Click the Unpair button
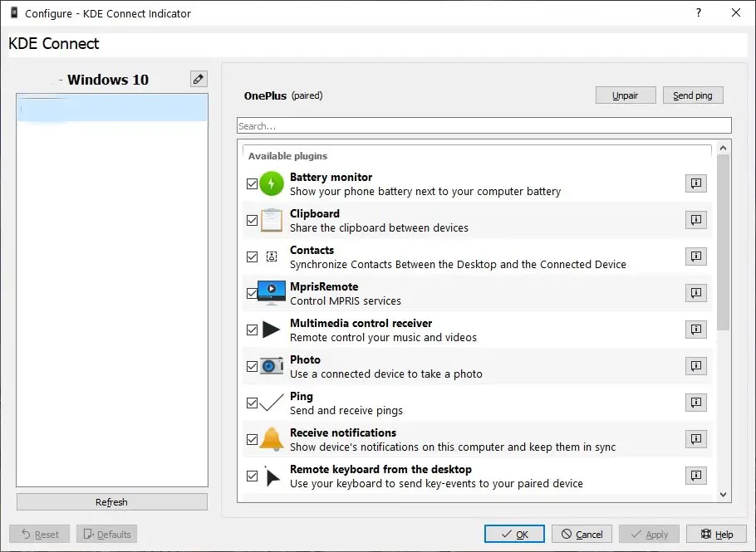 pos(626,95)
